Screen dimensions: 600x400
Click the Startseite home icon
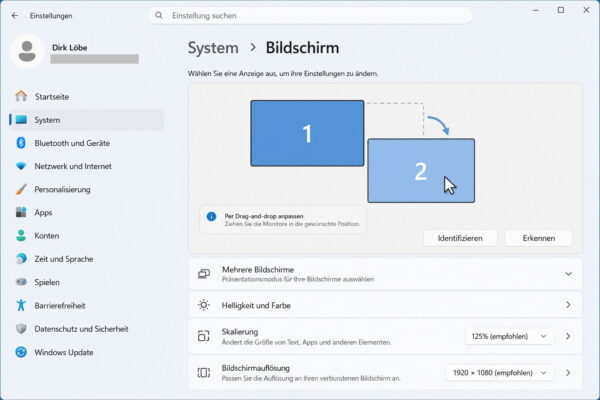pyautogui.click(x=21, y=96)
